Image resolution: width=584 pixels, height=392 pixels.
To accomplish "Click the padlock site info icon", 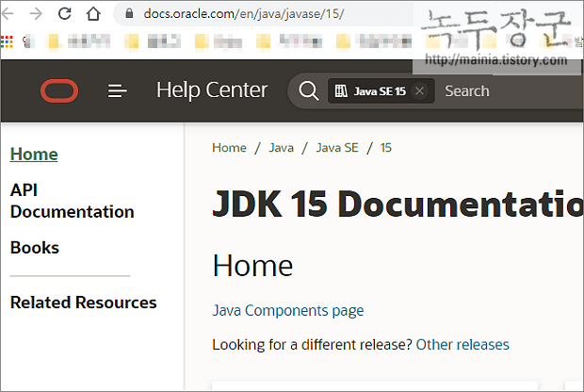I will coord(129,14).
